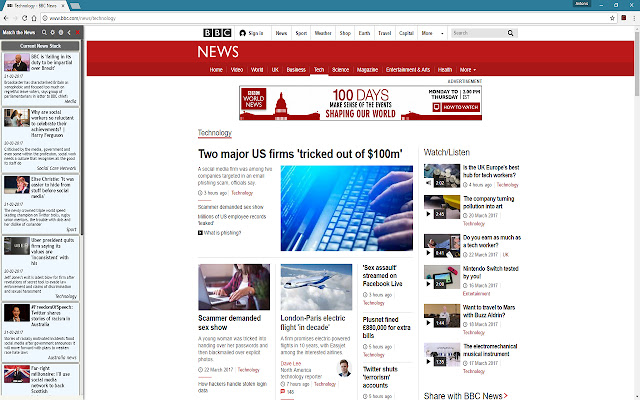
Task: Click the browser address bar URL
Action: tap(83, 18)
